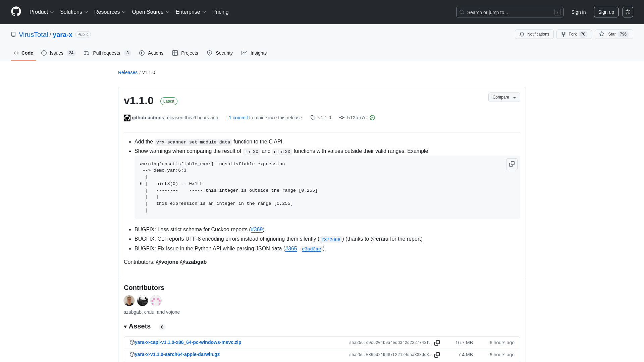Switch to the Insights tab

[254, 53]
